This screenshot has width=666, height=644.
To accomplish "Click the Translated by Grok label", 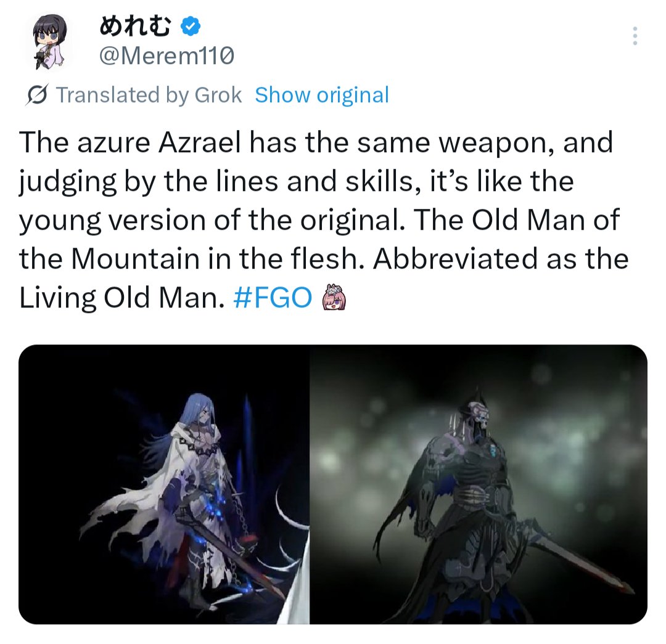I will (x=149, y=95).
